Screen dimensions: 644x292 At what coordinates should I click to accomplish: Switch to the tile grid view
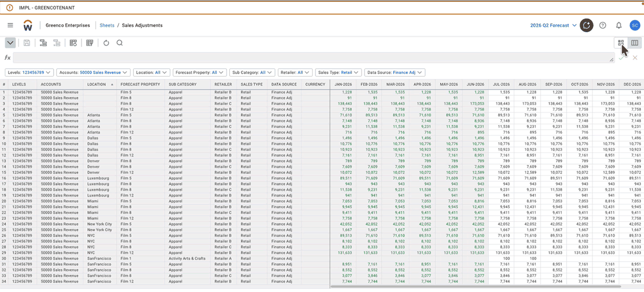pos(621,43)
